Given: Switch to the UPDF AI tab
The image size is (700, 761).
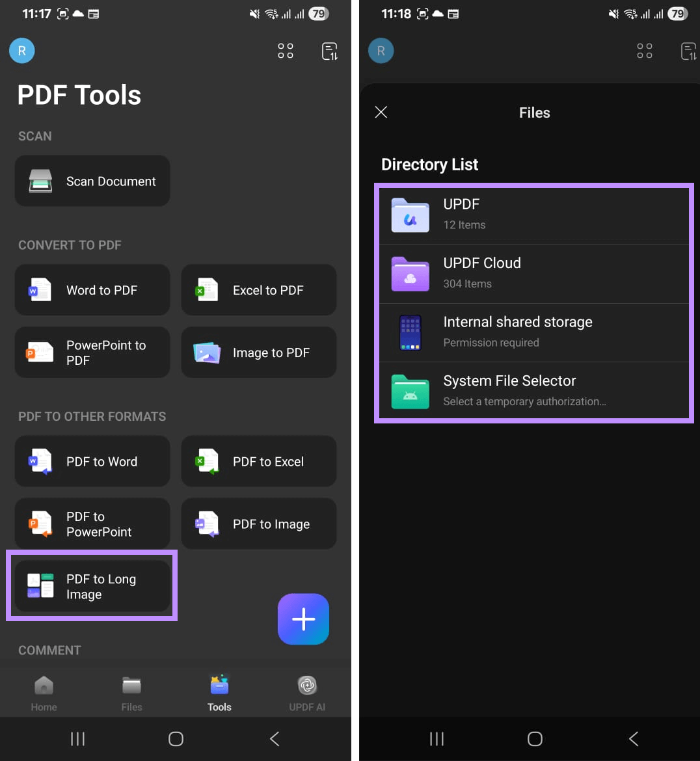Looking at the screenshot, I should pos(307,693).
